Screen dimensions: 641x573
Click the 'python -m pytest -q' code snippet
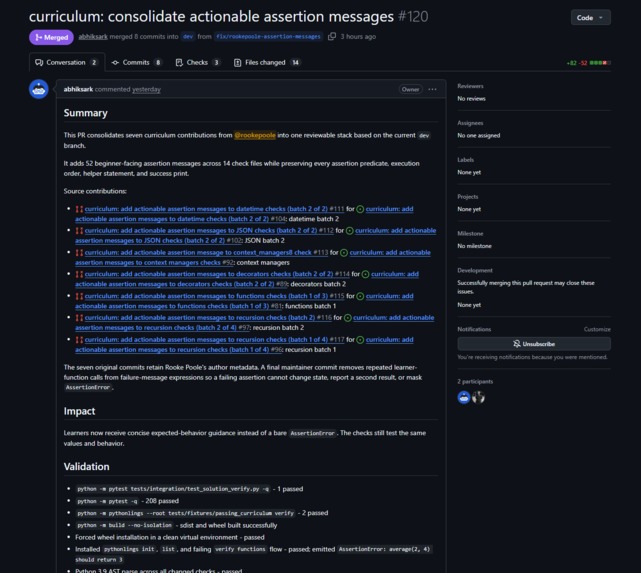(107, 501)
